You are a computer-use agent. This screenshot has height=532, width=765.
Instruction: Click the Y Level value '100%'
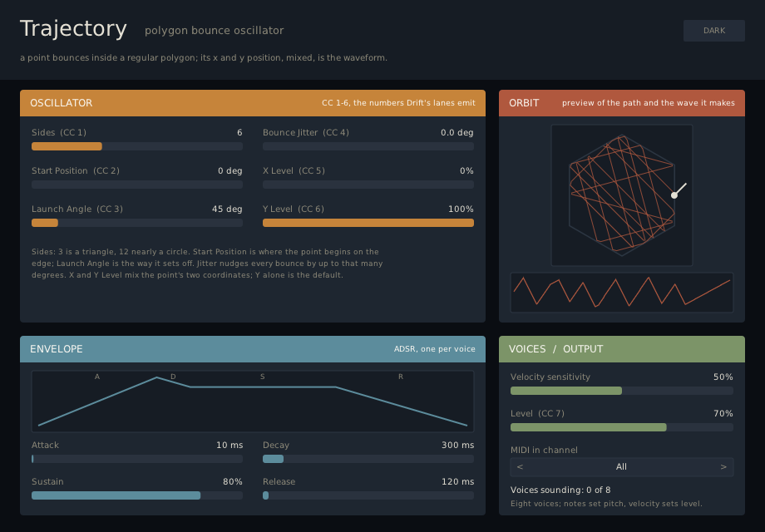point(461,209)
